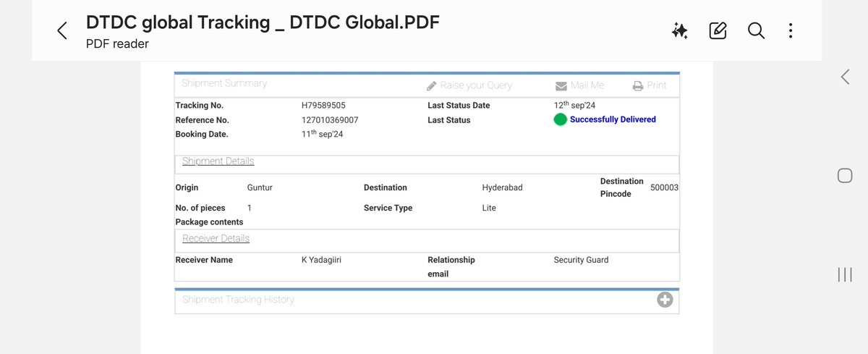Tap the edit pencil icon in header
Viewport: 868px width, 354px height.
click(718, 30)
